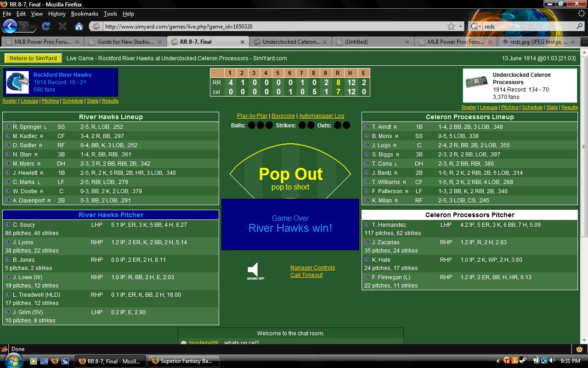The height and width of the screenshot is (368, 588).
Task: Open River Hawks Roster link
Action: pyautogui.click(x=10, y=101)
